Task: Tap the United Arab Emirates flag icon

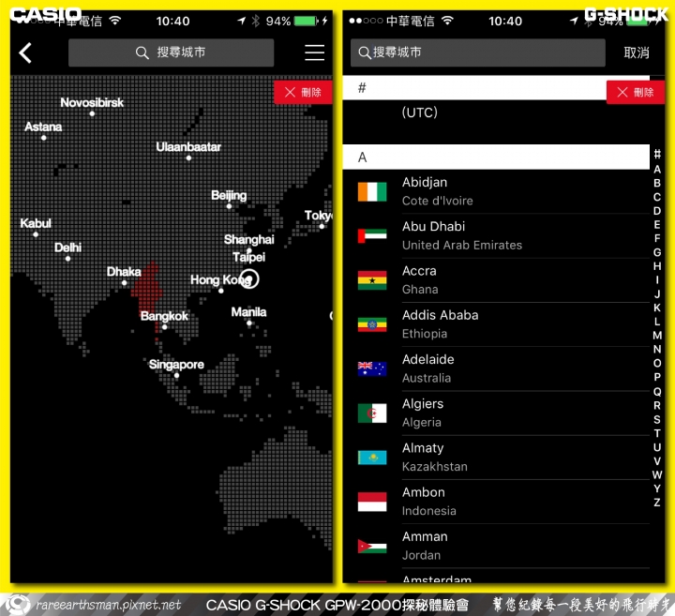Action: click(x=372, y=236)
